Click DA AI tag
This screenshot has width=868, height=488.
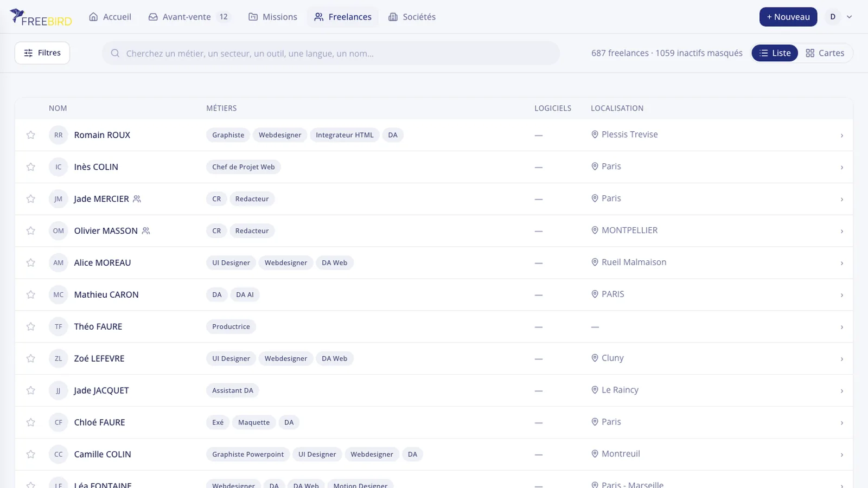245,295
